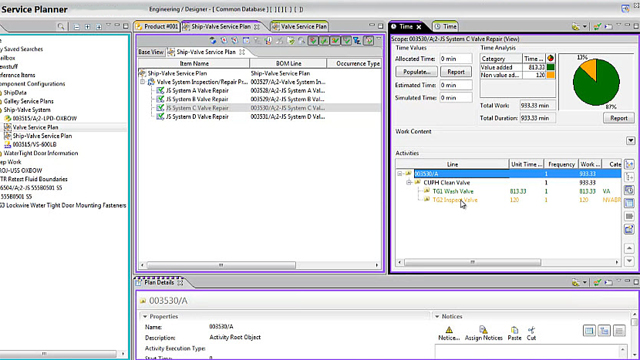Image resolution: width=640 pixels, height=360 pixels.
Task: Click Report button next to Populate
Action: (x=456, y=72)
